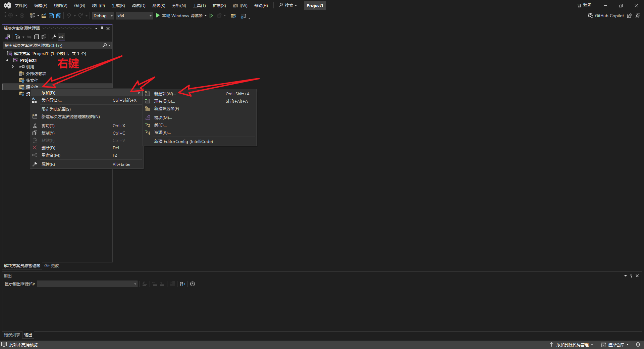Image resolution: width=644 pixels, height=349 pixels.
Task: Select 新建项(W)... in submenu
Action: point(200,94)
